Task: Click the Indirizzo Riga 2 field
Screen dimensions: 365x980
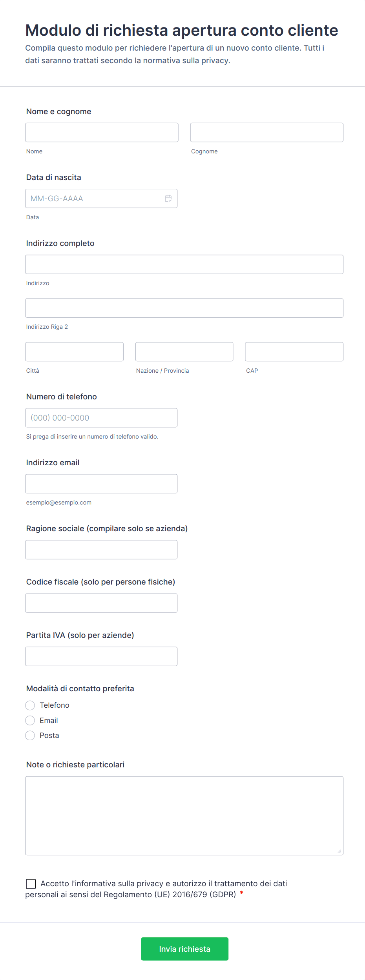Action: [184, 308]
